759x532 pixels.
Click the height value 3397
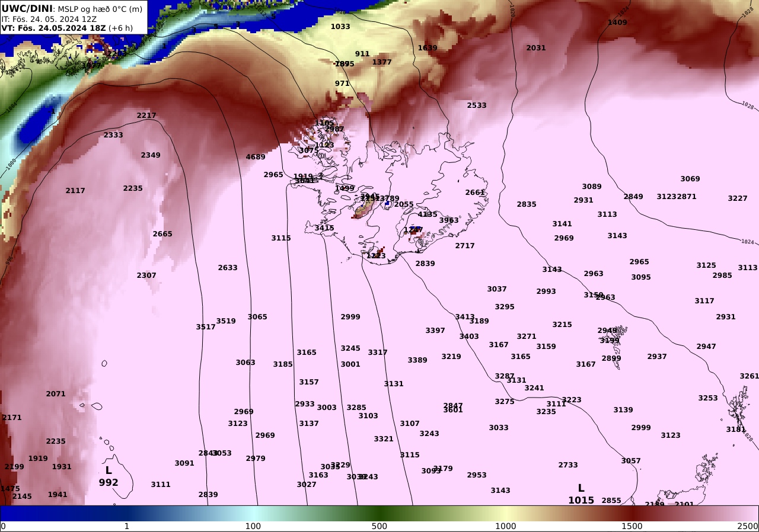point(435,331)
